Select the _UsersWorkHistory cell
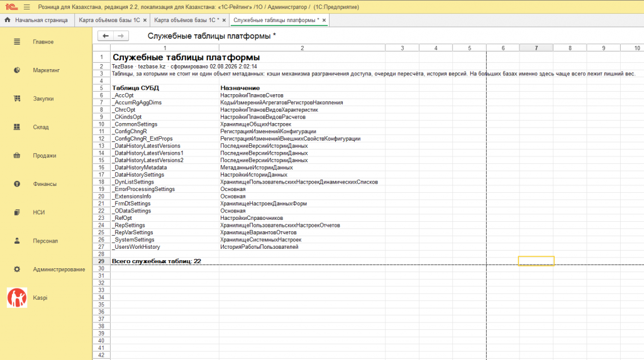 [x=165, y=247]
